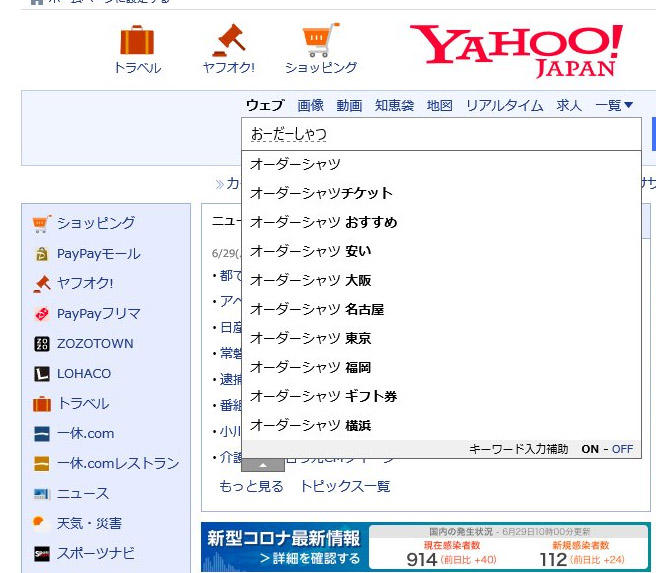Expand the 一覧 search category dropdown
Viewport: 656px width, 573px height.
pos(614,105)
